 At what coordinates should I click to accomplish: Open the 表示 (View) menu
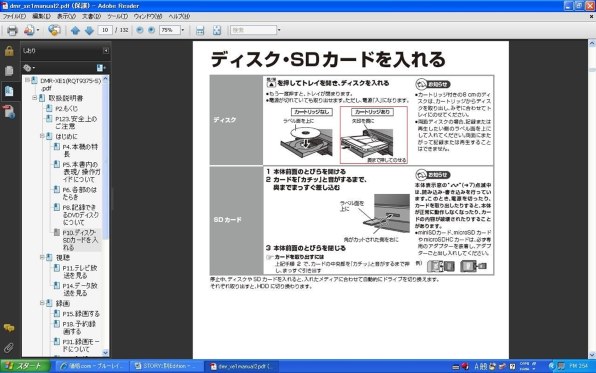67,16
